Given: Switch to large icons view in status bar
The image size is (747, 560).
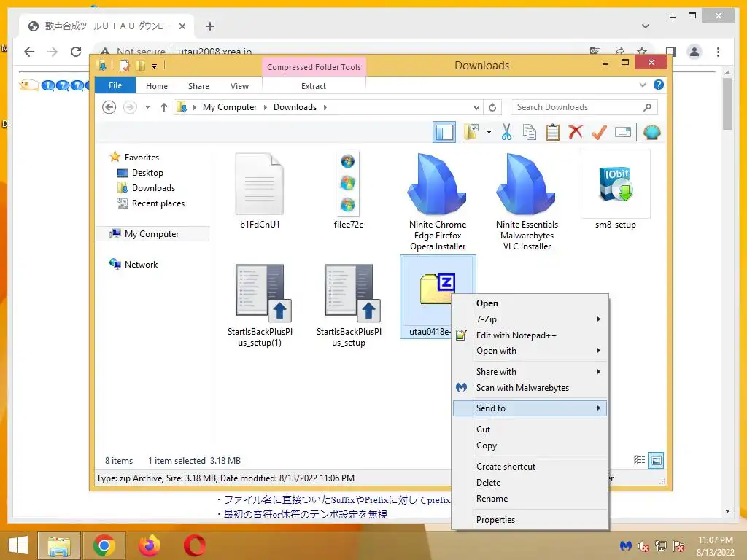Looking at the screenshot, I should pyautogui.click(x=656, y=460).
